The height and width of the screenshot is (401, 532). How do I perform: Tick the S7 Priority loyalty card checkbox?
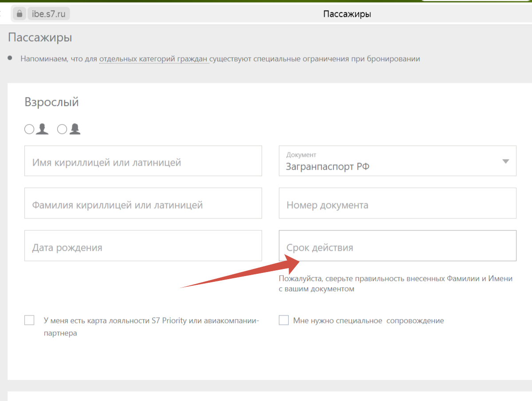click(x=29, y=320)
